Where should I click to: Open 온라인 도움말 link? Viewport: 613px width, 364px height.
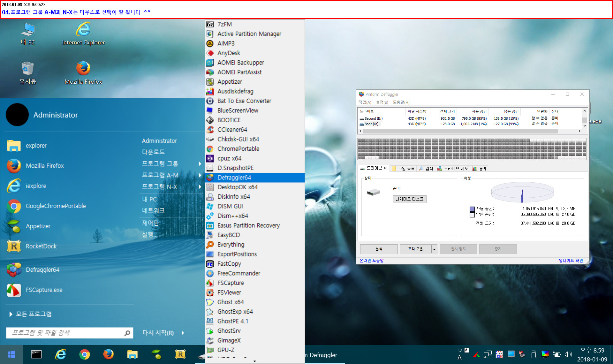pos(372,261)
